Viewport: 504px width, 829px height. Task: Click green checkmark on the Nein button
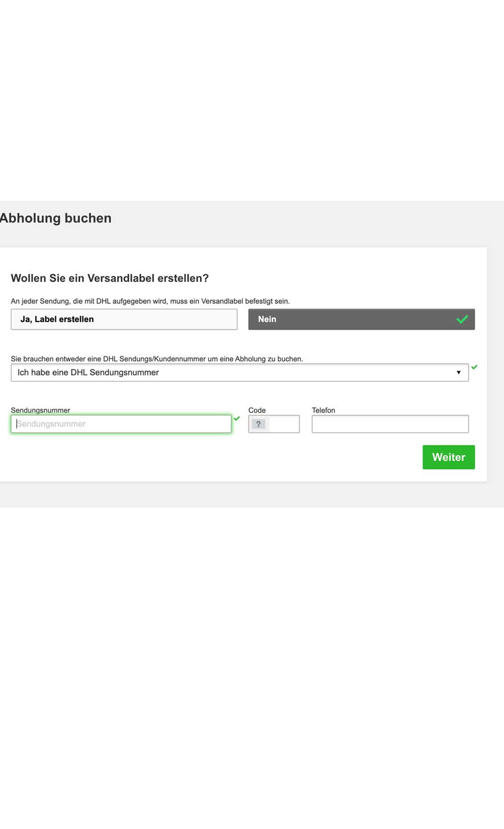click(462, 320)
